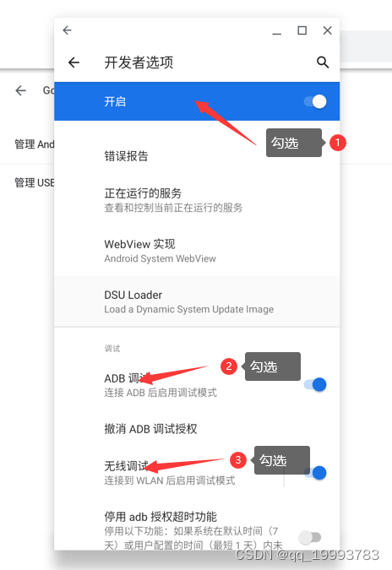
Task: Enable 停用 adb 授权超时功能 switch
Action: click(x=310, y=537)
